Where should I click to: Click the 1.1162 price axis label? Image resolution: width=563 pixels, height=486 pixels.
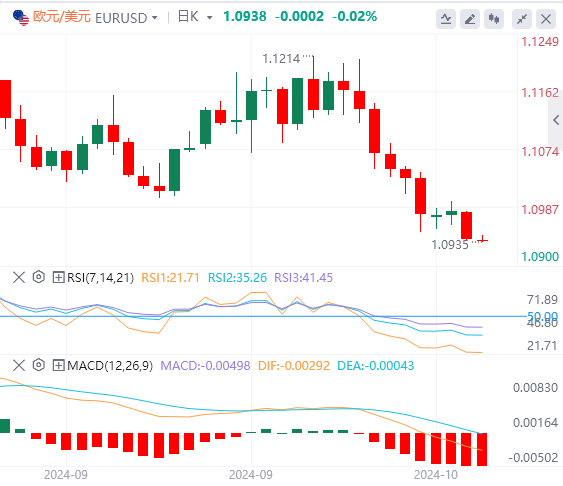point(540,93)
